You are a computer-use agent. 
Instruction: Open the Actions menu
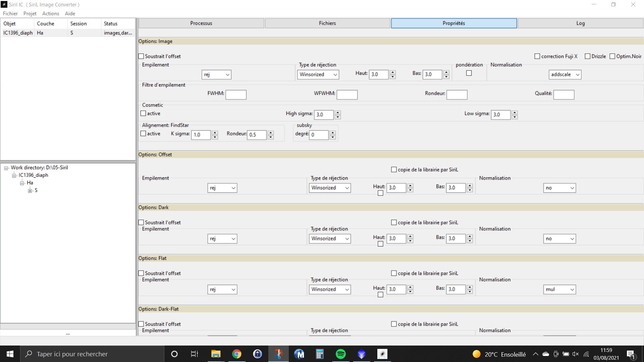(51, 13)
